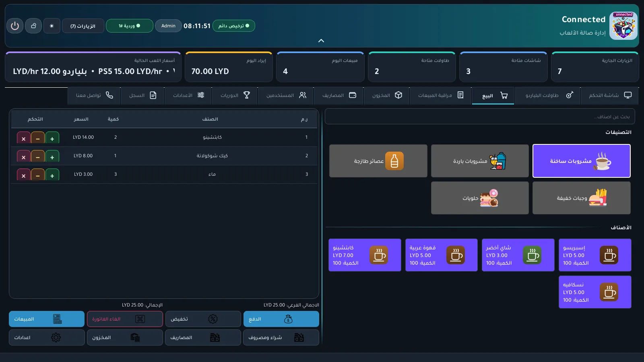Increase quantity of كابتشينو in the cart
Screen dimensions: 644x362
point(52,138)
